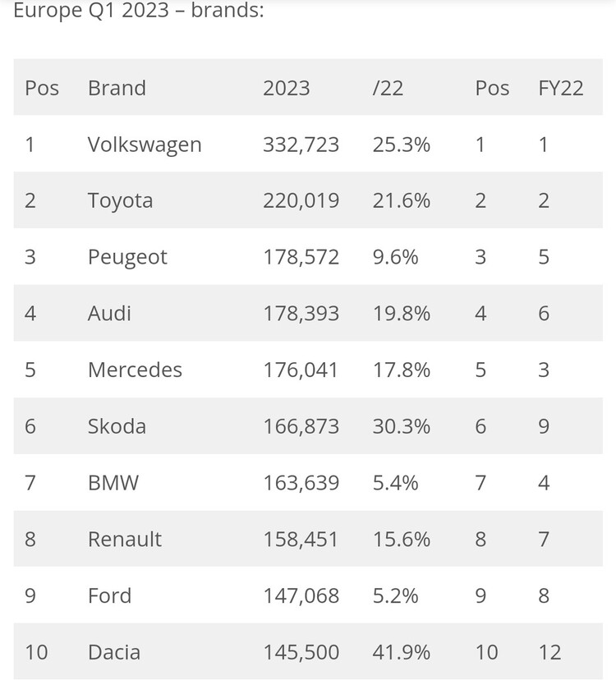Click the Brand column header

[117, 88]
